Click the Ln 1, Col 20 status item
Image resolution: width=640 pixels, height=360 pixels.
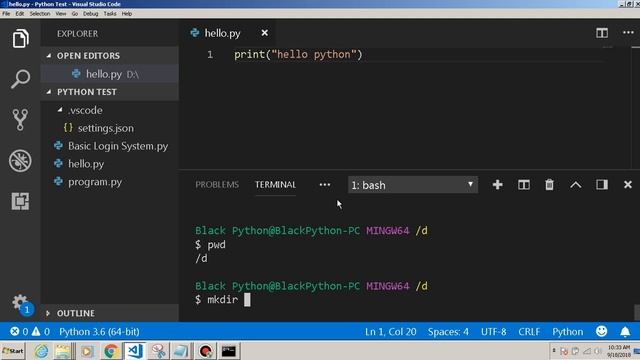tap(391, 331)
